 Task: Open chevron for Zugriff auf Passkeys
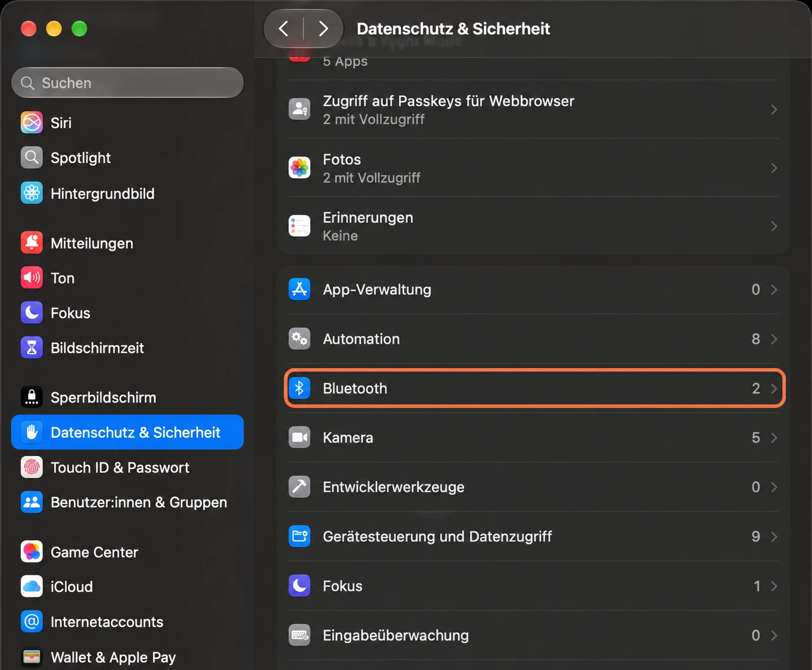(x=774, y=109)
